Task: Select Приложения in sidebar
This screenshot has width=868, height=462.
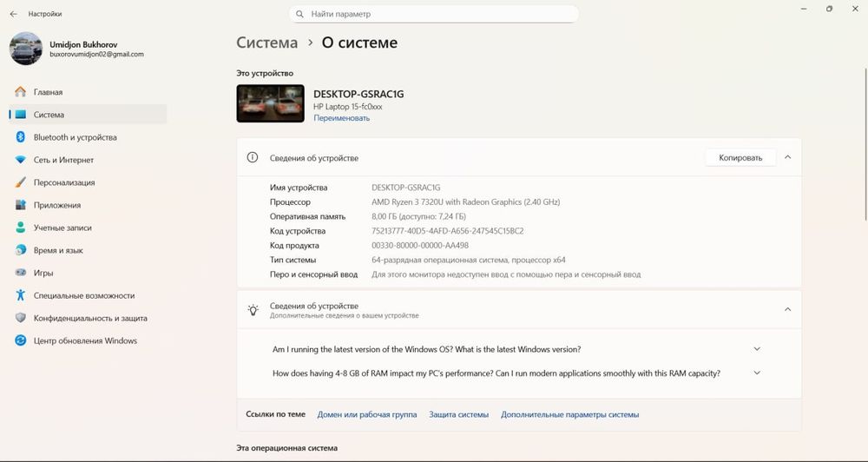Action: (x=88, y=205)
